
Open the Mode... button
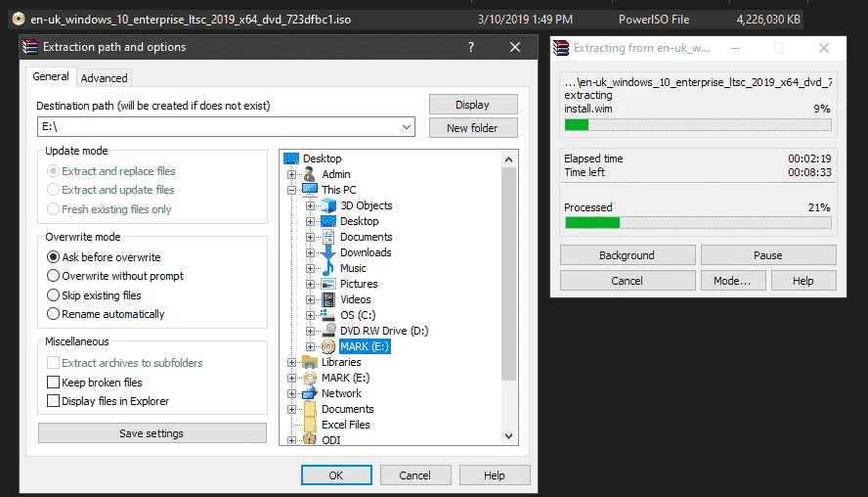coord(733,281)
